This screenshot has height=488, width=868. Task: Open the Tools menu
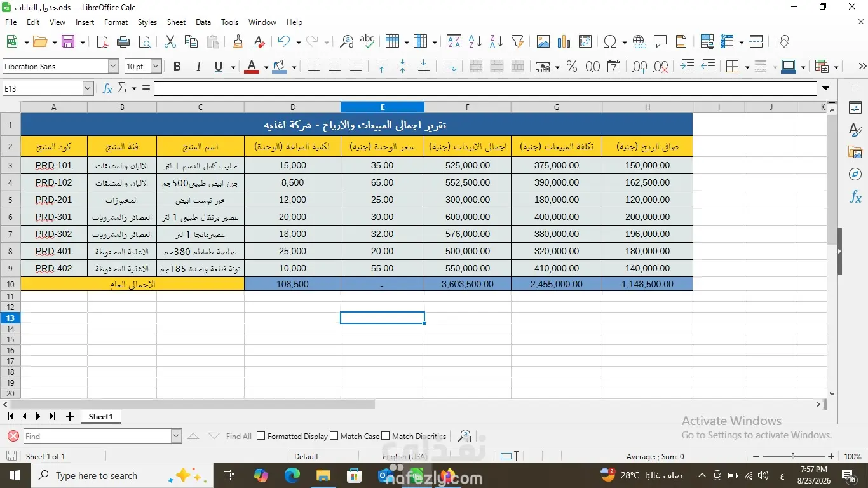pos(229,22)
